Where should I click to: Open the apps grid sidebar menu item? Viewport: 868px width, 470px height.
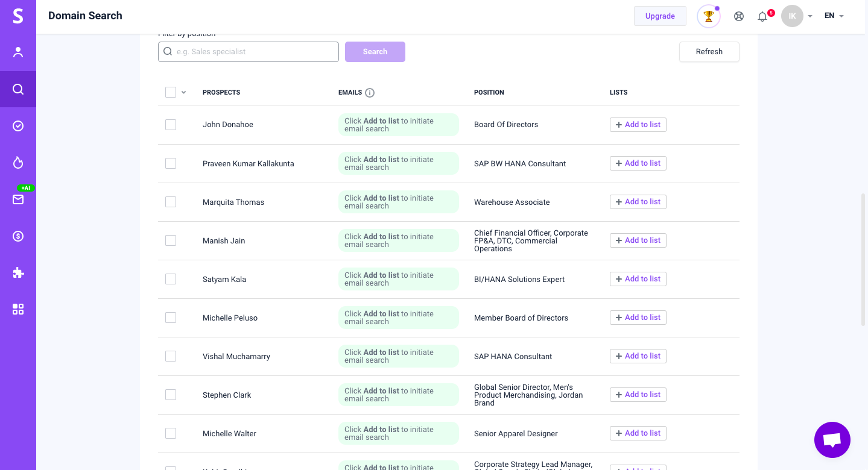pos(18,309)
